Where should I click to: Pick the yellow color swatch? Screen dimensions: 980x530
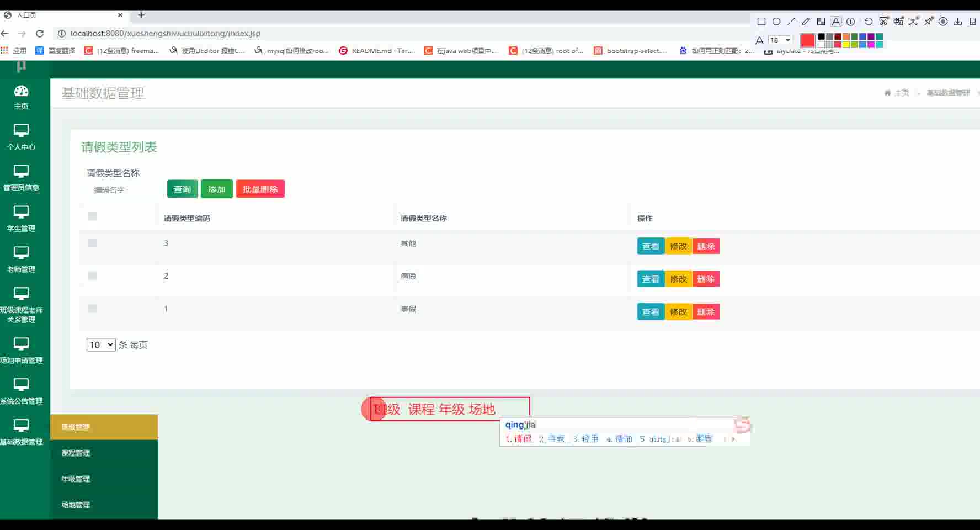tap(846, 44)
